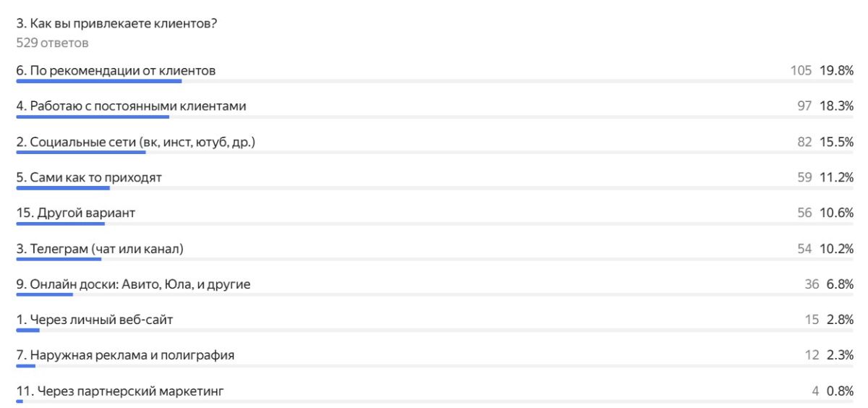The width and height of the screenshot is (868, 408).
Task: Click the question title 'Как вы привлекаете клиентов?'
Action: click(117, 24)
